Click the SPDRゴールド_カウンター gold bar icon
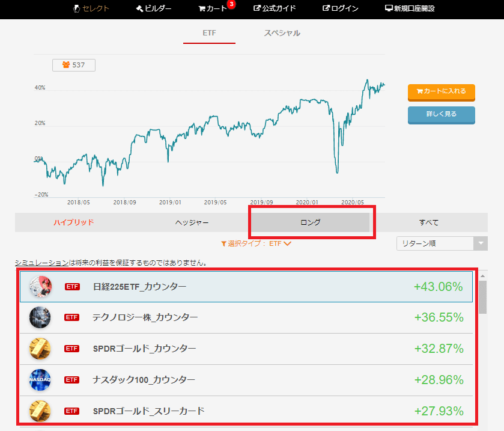 (40, 349)
